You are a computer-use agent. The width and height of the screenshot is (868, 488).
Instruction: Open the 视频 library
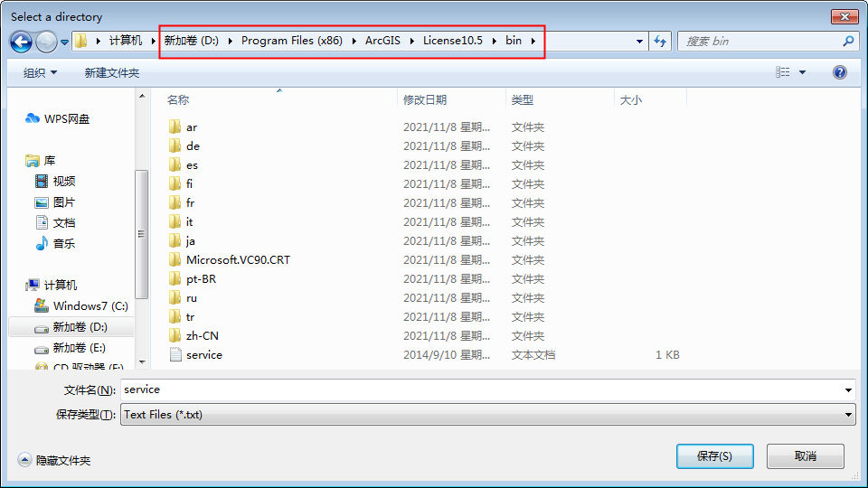point(55,181)
